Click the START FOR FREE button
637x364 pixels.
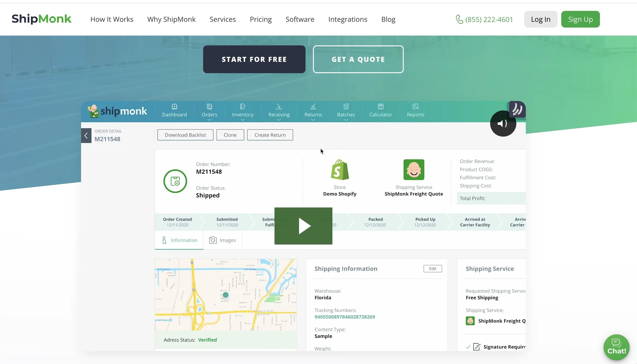254,59
